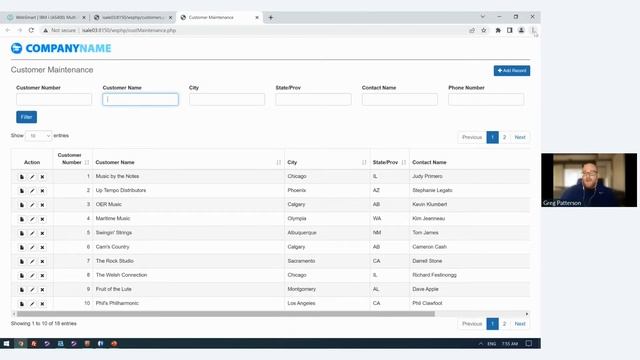Click the 'Albuquerque' city cell
The height and width of the screenshot is (360, 640).
302,233
